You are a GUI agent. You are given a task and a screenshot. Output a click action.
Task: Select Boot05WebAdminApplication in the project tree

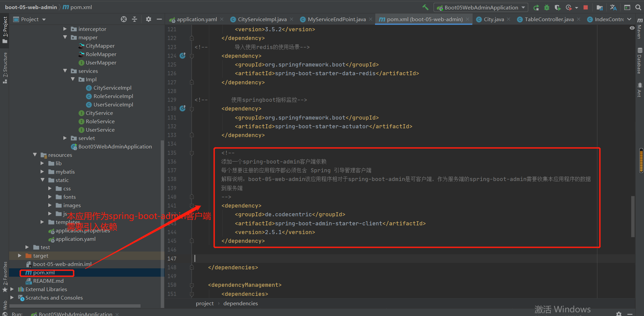pyautogui.click(x=115, y=146)
